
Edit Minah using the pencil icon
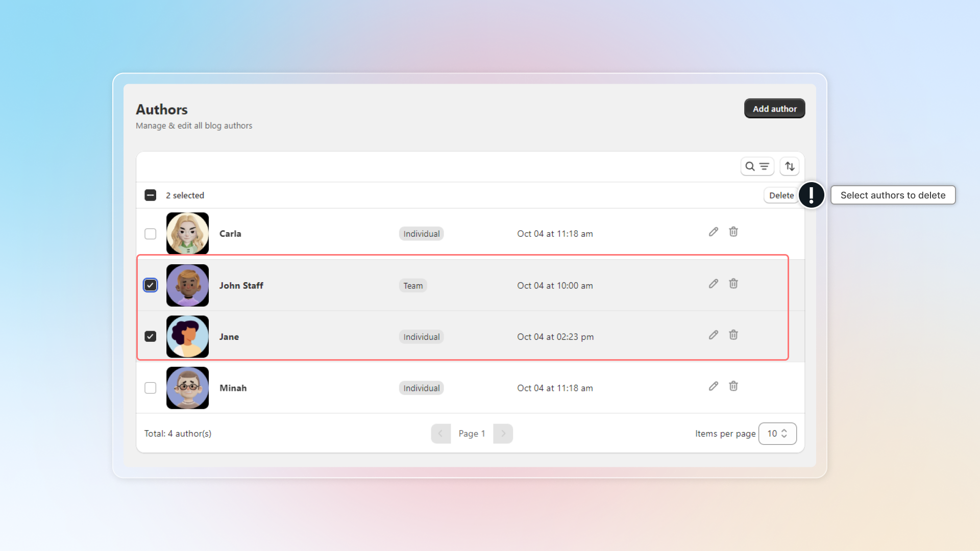point(713,386)
